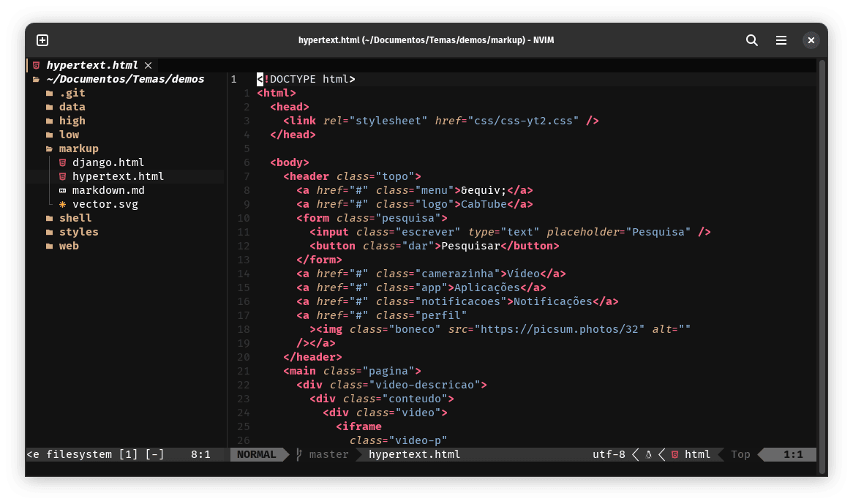This screenshot has height=504, width=853.
Task: Close the window with the X button
Action: point(811,40)
